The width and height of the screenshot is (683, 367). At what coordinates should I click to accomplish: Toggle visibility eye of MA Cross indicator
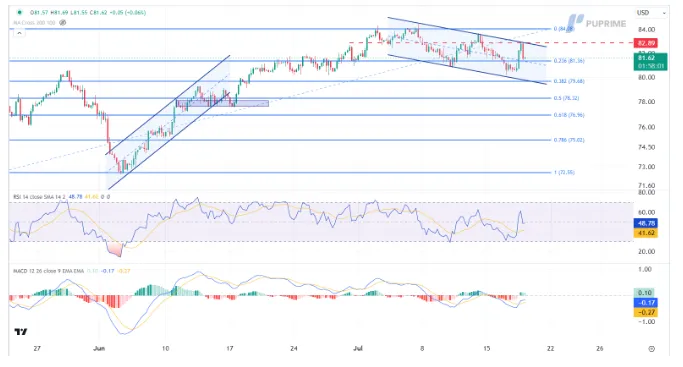[x=63, y=23]
